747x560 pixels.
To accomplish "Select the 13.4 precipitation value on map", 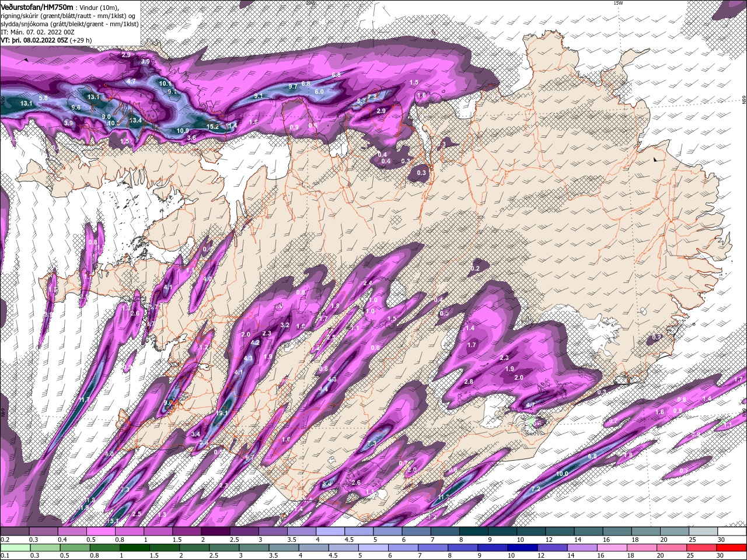I will (x=135, y=120).
